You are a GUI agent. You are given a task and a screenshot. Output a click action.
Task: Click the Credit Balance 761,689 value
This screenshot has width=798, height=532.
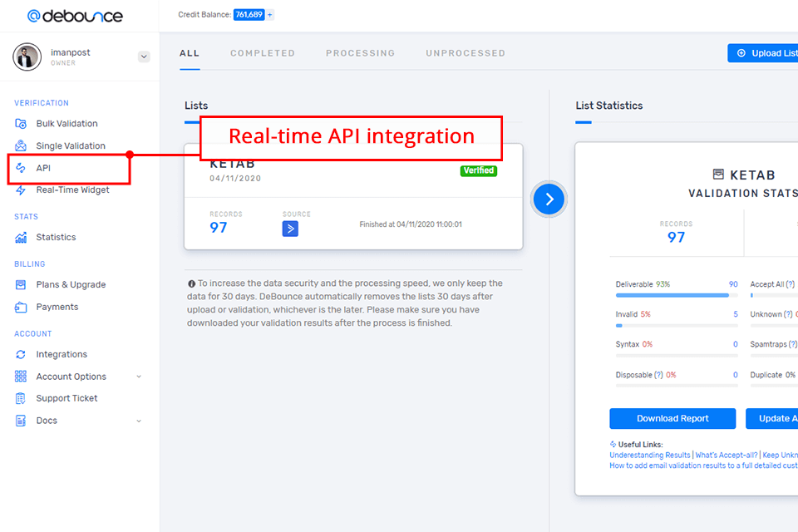pyautogui.click(x=249, y=15)
